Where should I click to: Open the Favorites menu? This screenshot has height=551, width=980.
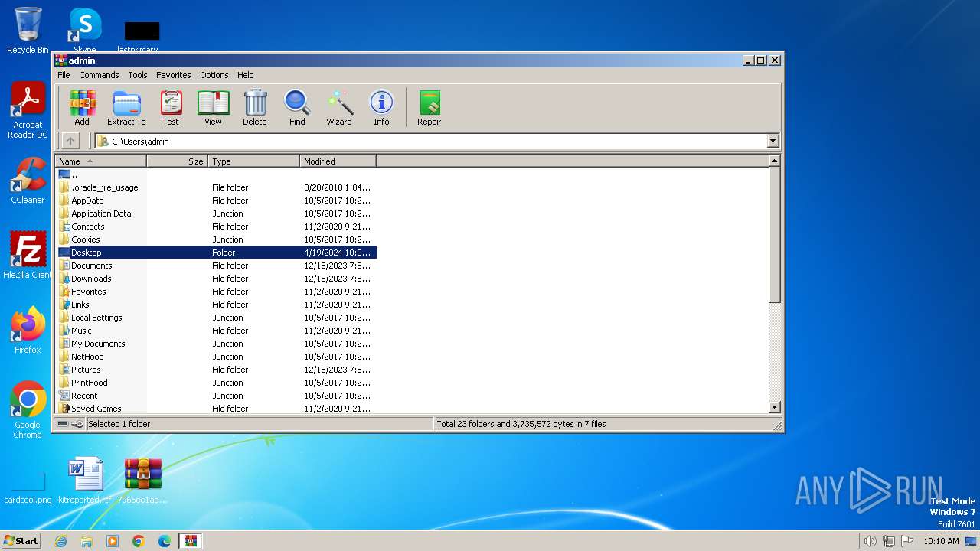pos(174,75)
